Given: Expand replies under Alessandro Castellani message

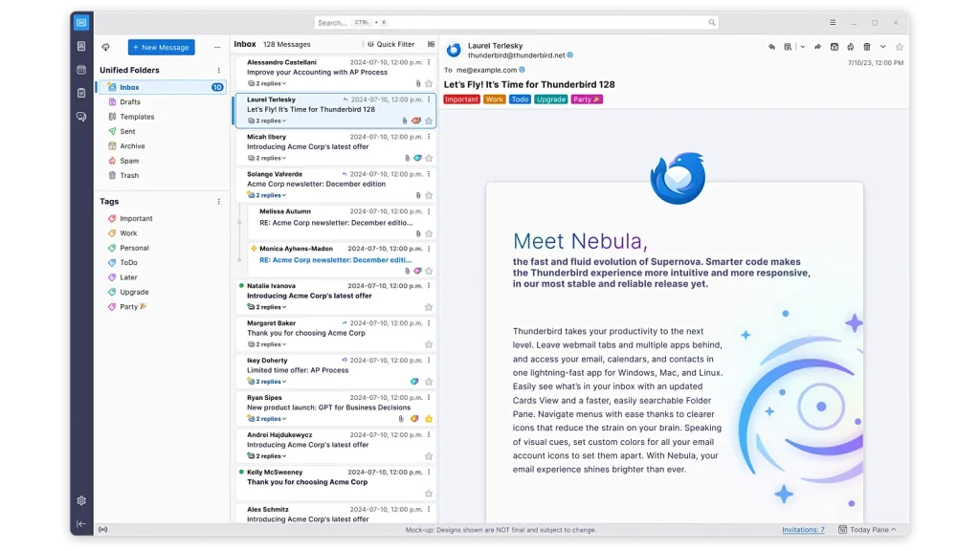Looking at the screenshot, I should click(x=268, y=84).
